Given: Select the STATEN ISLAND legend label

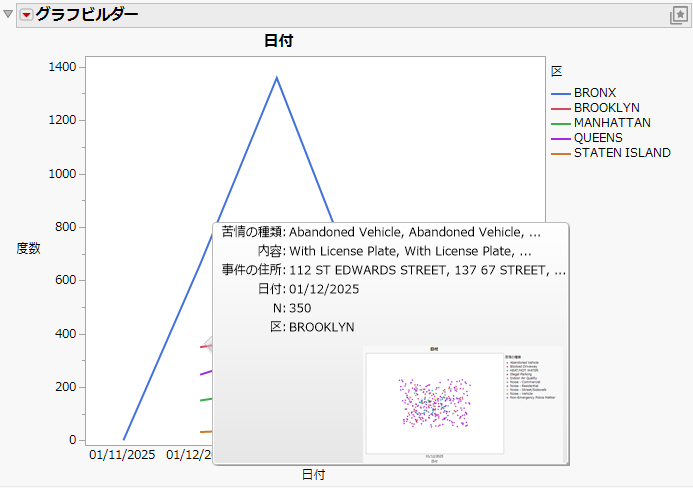Looking at the screenshot, I should click(622, 153).
